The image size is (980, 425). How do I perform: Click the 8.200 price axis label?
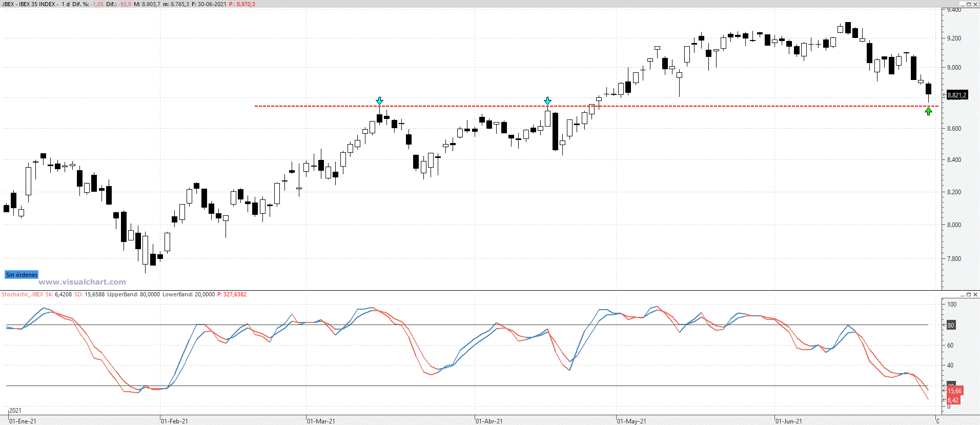click(x=954, y=192)
